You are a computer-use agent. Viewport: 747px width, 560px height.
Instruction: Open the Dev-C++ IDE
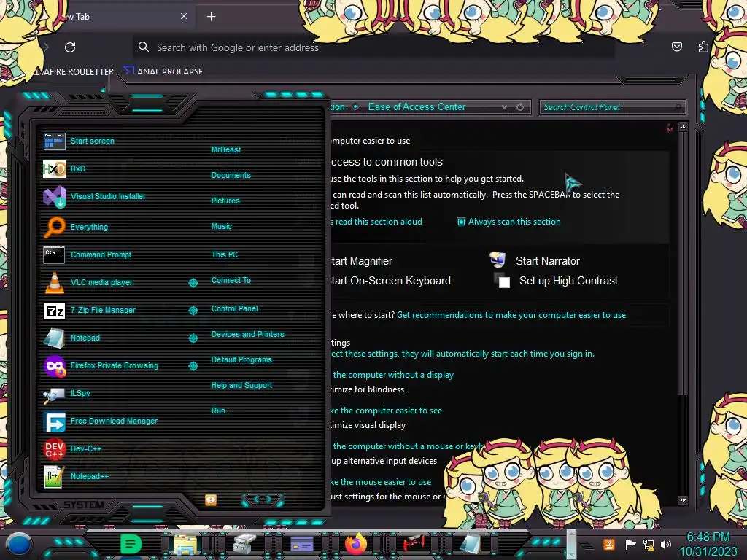click(72, 448)
